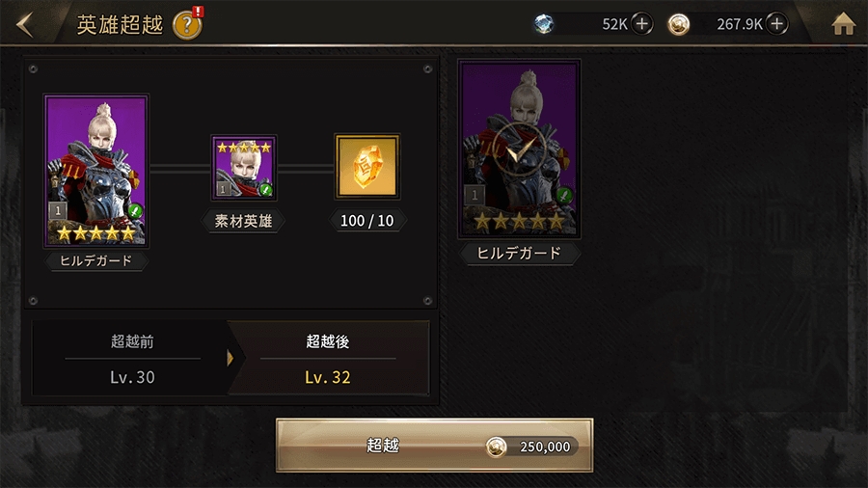Select the 超越前 Lv. 30 panel
This screenshot has width=868, height=488.
[132, 359]
